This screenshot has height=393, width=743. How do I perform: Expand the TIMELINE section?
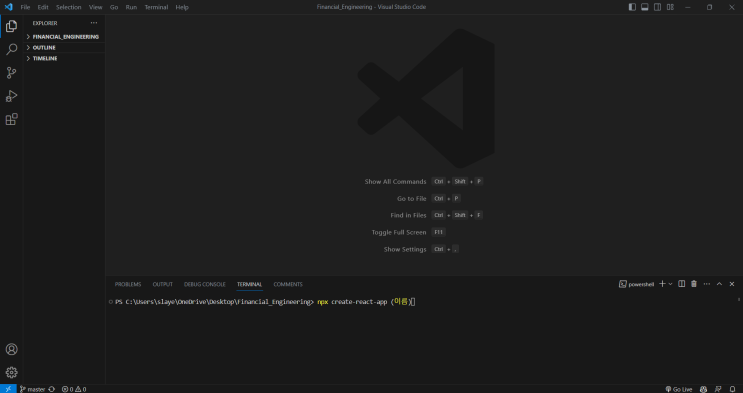[64, 58]
